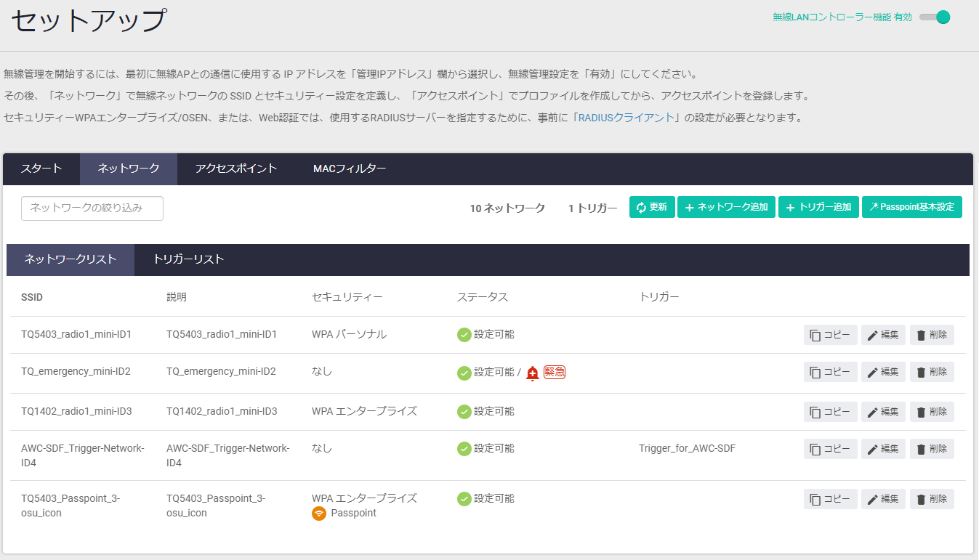Viewport: 979px width, 560px height.
Task: Toggle the 無線LANコントローラー機能 switch
Action: pyautogui.click(x=935, y=17)
